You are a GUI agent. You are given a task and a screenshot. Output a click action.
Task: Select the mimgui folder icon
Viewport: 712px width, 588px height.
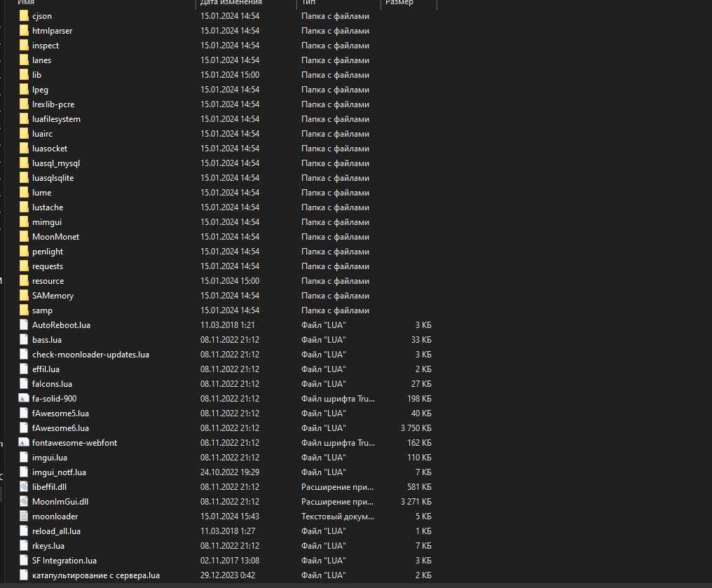click(25, 222)
